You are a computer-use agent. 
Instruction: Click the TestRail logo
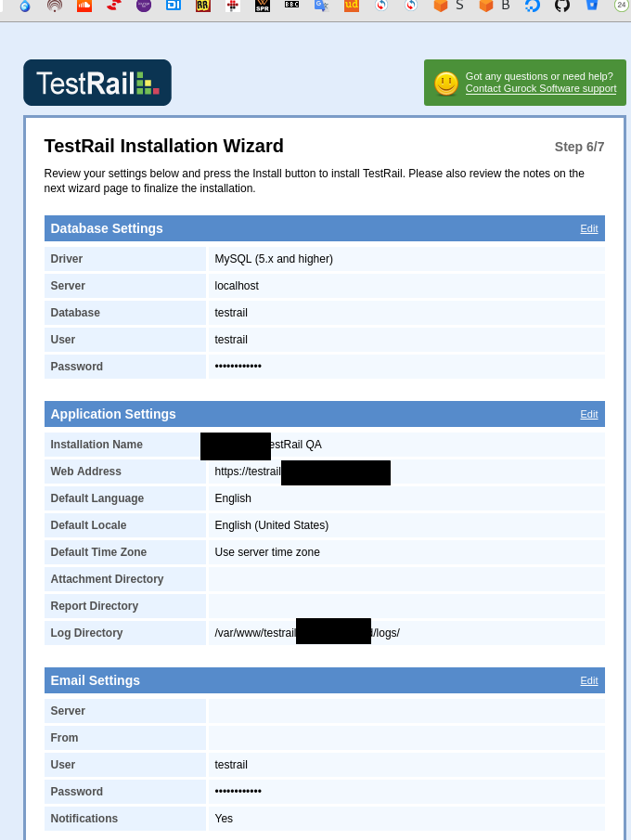point(97,83)
